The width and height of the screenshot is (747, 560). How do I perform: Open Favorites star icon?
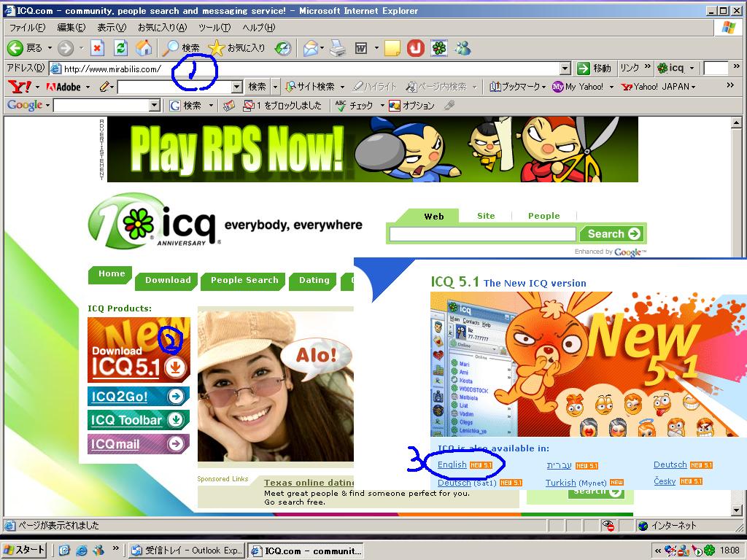coord(236,47)
